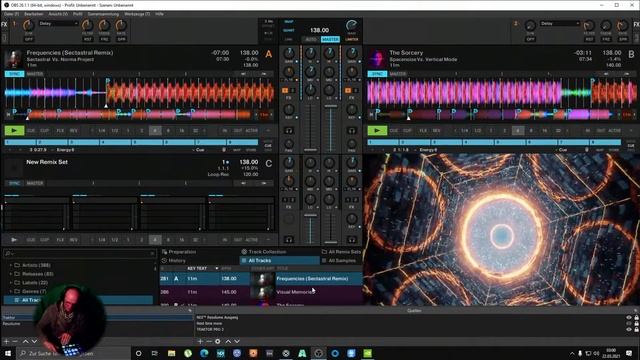
Task: Select loop size 1/4 on Deck A
Action: coord(102,131)
